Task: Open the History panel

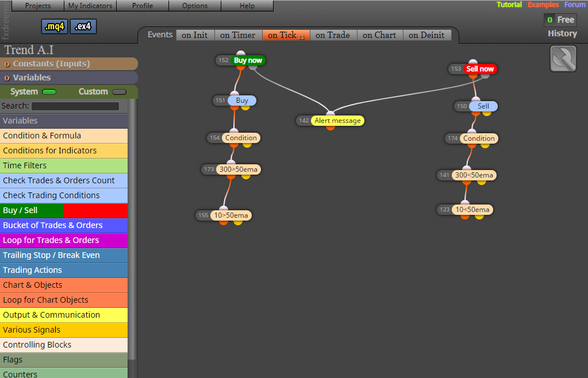Action: click(x=562, y=34)
